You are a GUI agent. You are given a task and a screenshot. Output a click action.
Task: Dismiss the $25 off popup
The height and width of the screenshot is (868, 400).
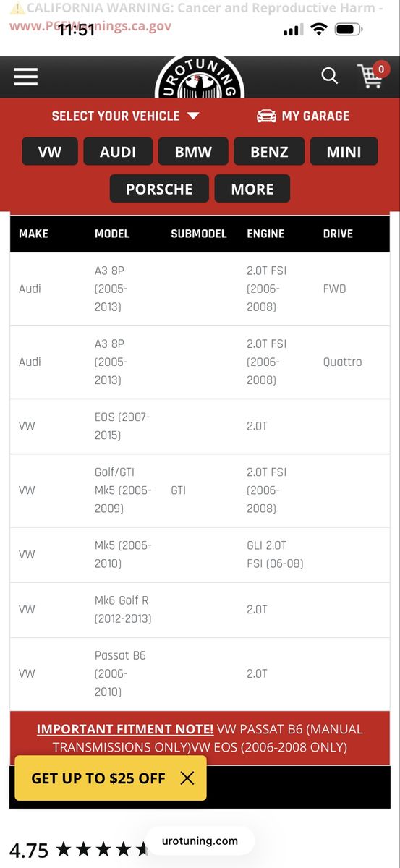point(187,778)
